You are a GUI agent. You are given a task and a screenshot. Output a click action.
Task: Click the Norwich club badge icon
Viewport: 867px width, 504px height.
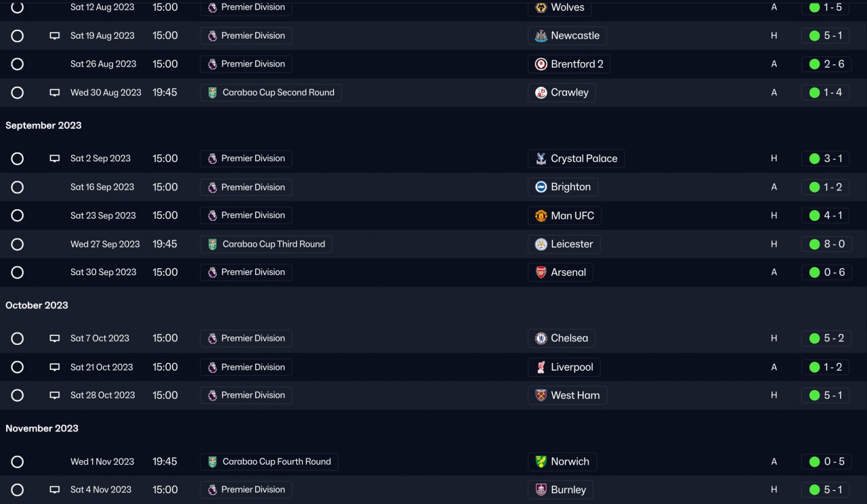pos(541,461)
